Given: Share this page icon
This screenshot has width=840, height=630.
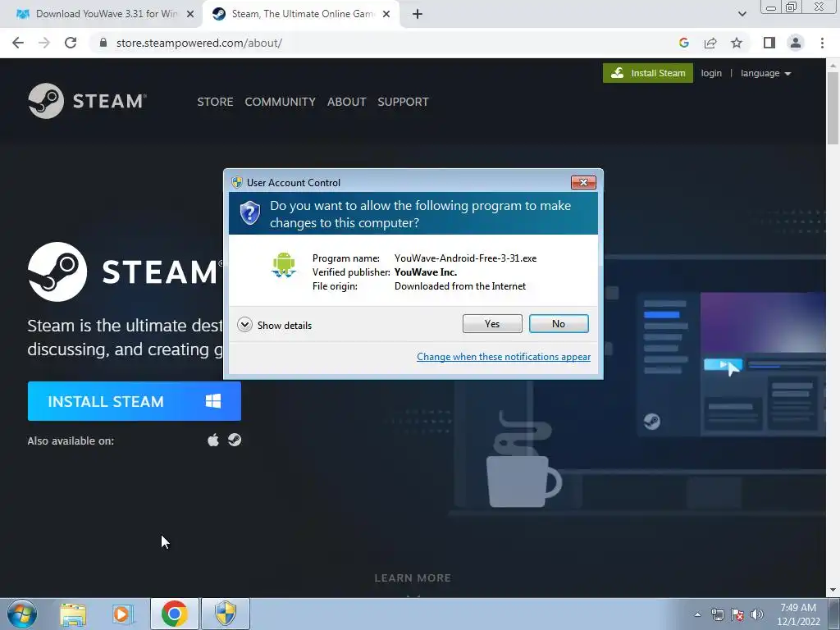Looking at the screenshot, I should pyautogui.click(x=710, y=43).
